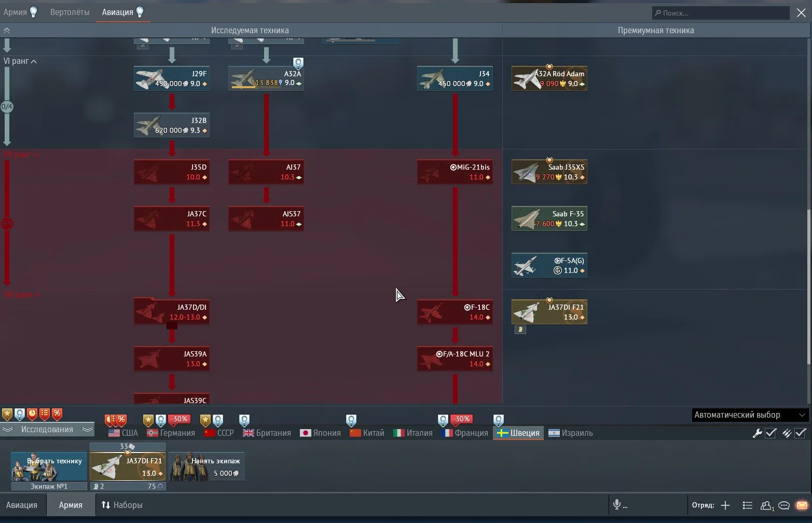The image size is (812, 523).
Task: Click the -30% discount badge above Германия
Action: (179, 419)
